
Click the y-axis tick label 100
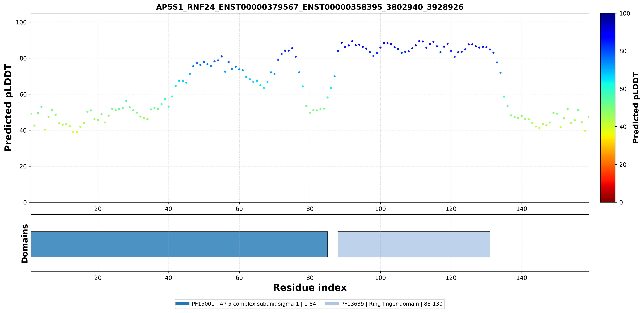pos(21,22)
